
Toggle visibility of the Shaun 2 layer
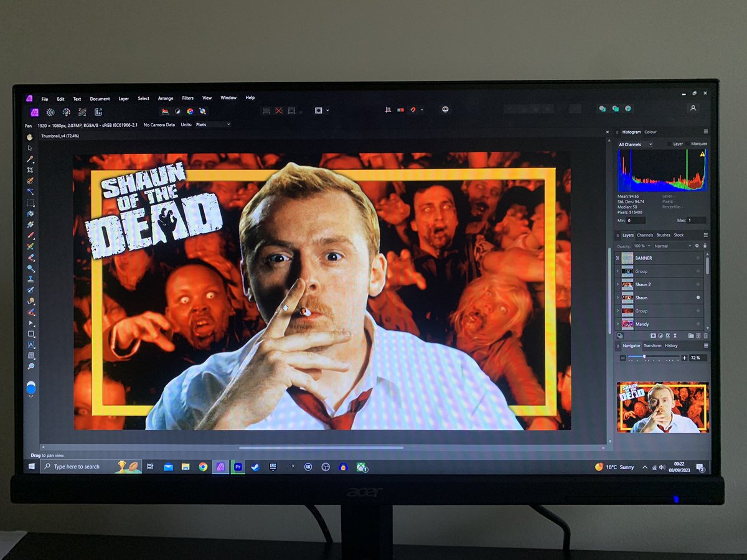(698, 284)
